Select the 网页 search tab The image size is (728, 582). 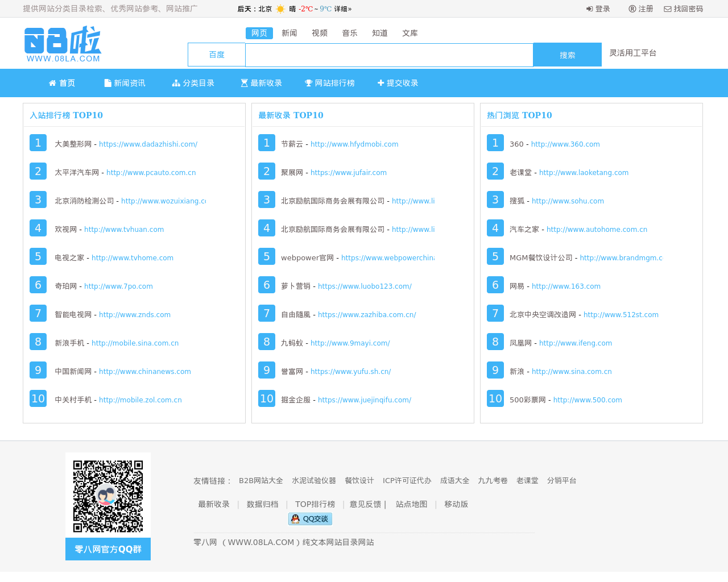click(x=259, y=33)
